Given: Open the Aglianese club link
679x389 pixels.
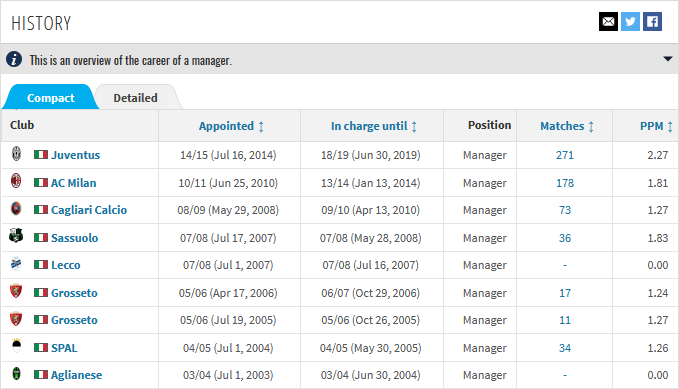Looking at the screenshot, I should click(76, 375).
